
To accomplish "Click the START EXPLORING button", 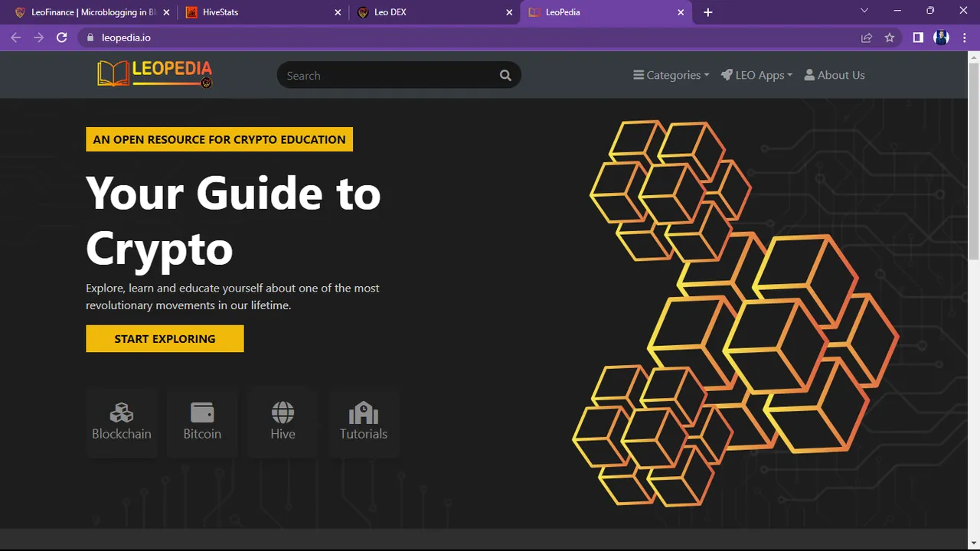I will click(165, 338).
